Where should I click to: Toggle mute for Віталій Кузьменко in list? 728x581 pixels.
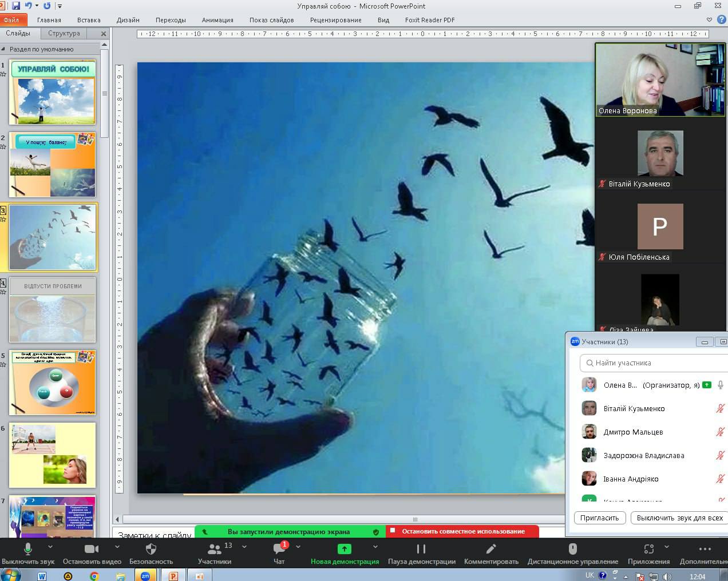720,408
